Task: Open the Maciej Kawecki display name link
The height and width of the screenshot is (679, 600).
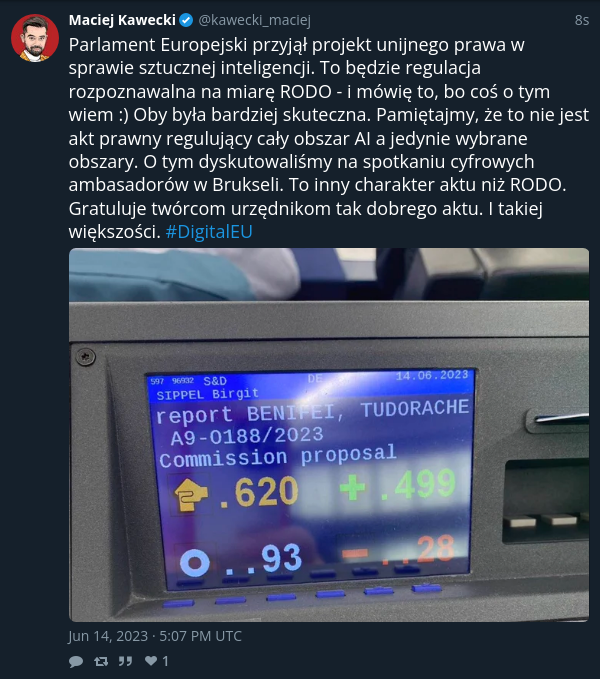Action: click(x=122, y=20)
